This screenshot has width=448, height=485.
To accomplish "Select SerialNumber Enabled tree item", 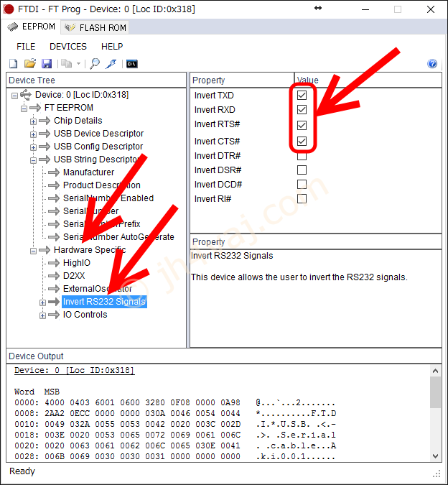I will tap(108, 198).
